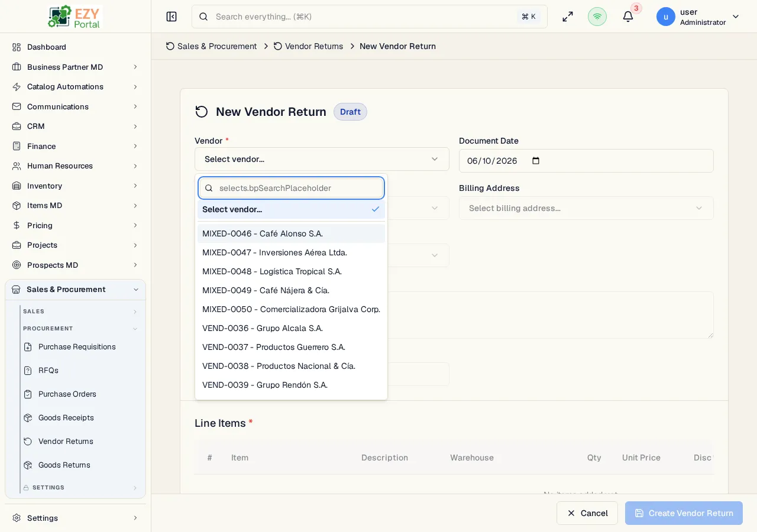Click the Goods Receipts package icon
Screen dimensions: 757x532
(28, 418)
